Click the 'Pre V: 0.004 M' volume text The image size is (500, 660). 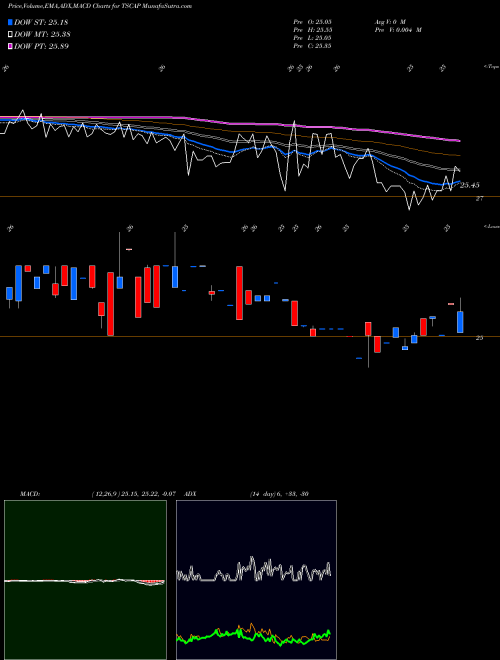point(398,30)
